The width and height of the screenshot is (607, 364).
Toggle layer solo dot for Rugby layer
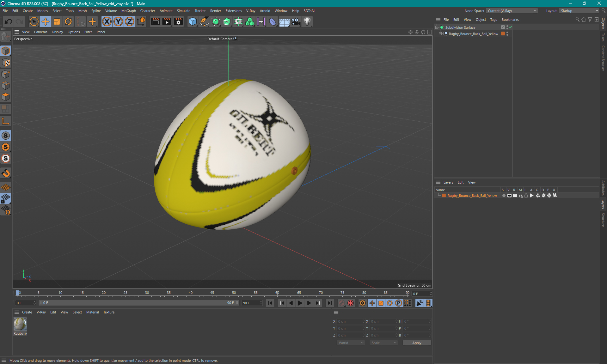point(504,196)
